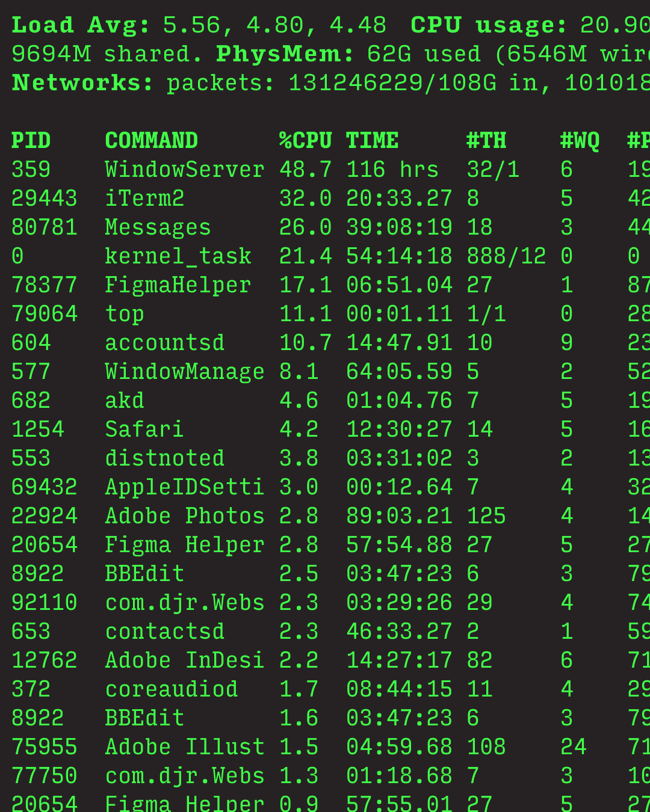Viewport: 650px width, 812px height.
Task: Click the distnoted command entry
Action: [x=164, y=458]
